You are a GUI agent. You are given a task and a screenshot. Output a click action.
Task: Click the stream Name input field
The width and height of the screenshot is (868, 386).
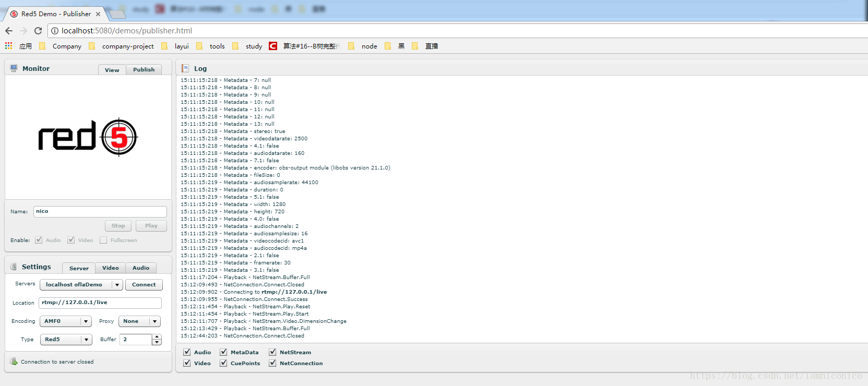pyautogui.click(x=100, y=211)
